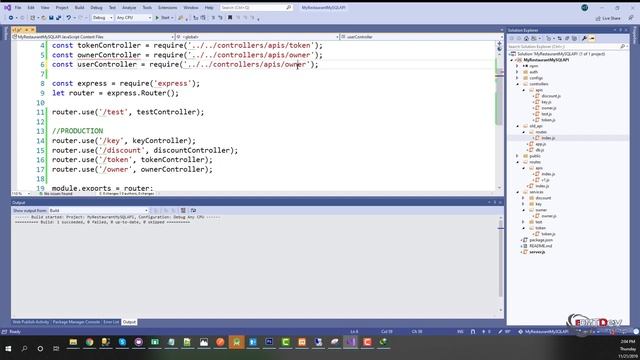Close the v1.js editor tab
Image resolution: width=640 pixels, height=360 pixels.
point(33,30)
